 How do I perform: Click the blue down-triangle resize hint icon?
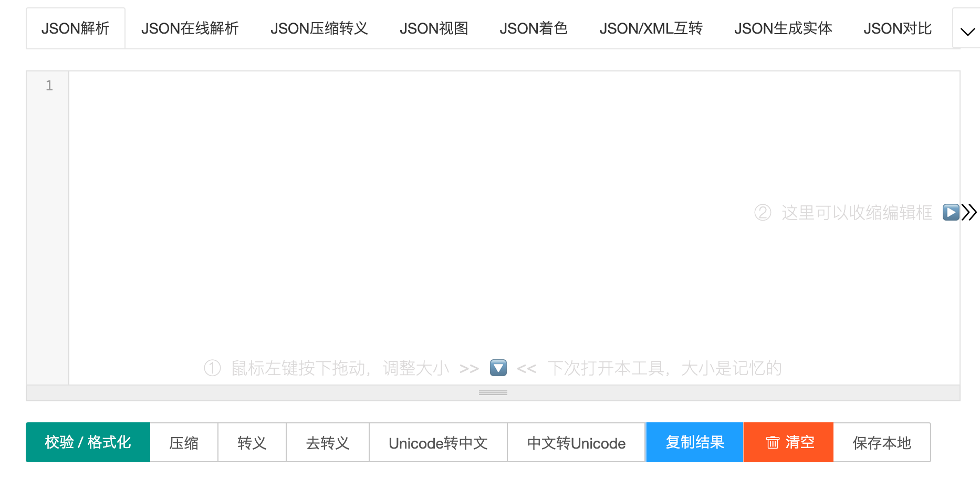498,368
